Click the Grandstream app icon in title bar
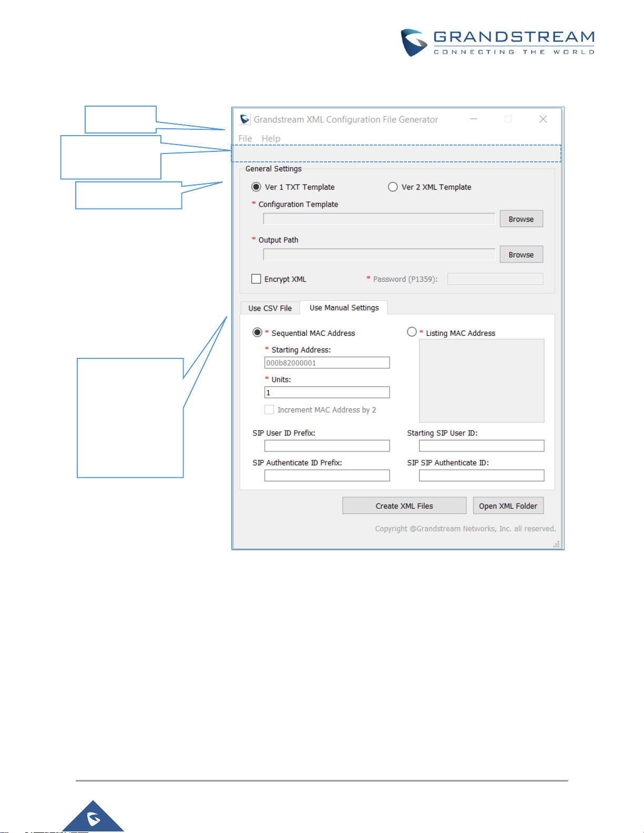The width and height of the screenshot is (644, 833). click(x=244, y=119)
